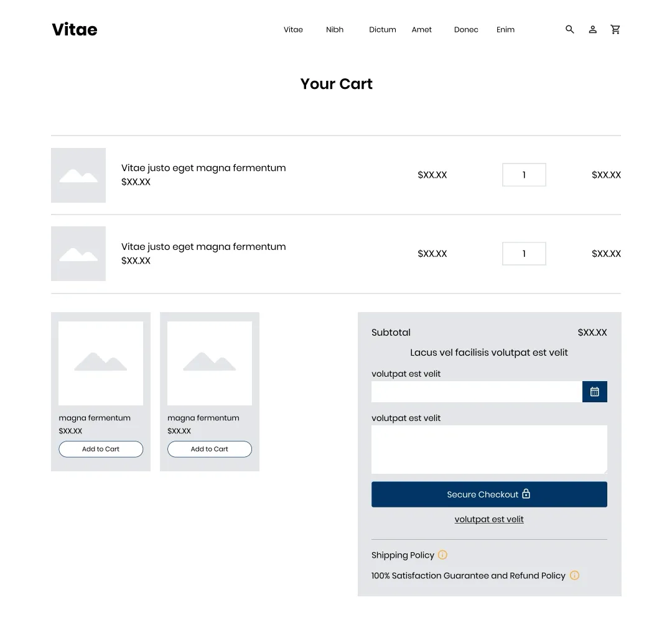The height and width of the screenshot is (628, 672).
Task: Click the search magnifier icon in header
Action: [569, 30]
